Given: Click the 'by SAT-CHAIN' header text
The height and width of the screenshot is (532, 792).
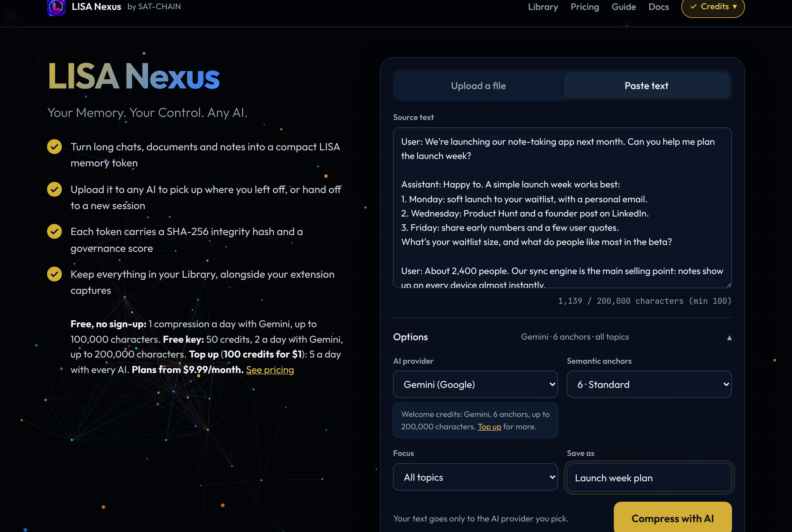Looking at the screenshot, I should (154, 7).
